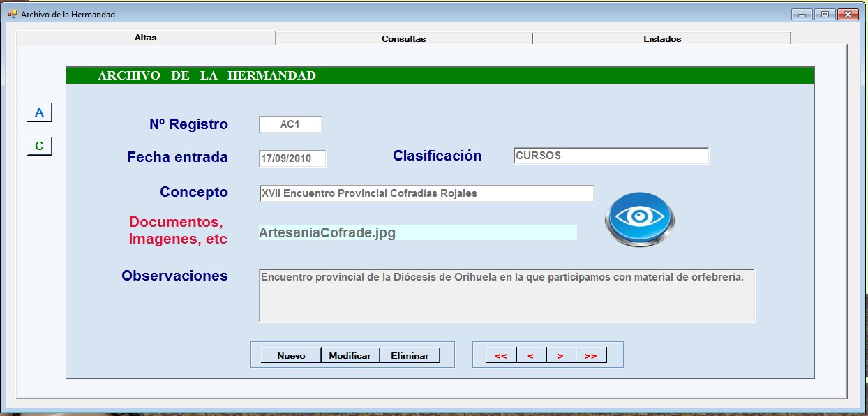Image resolution: width=868 pixels, height=416 pixels.
Task: Click the Nuevo button
Action: click(291, 355)
